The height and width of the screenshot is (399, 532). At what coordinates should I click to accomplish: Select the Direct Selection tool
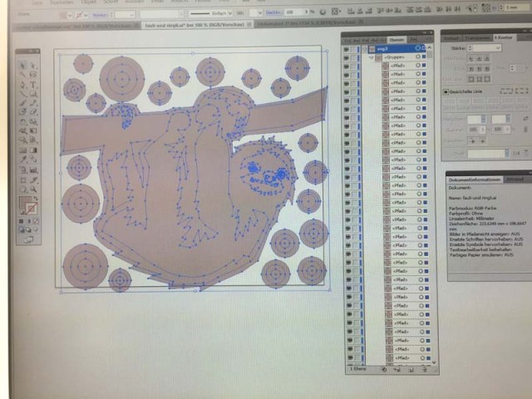[x=33, y=65]
